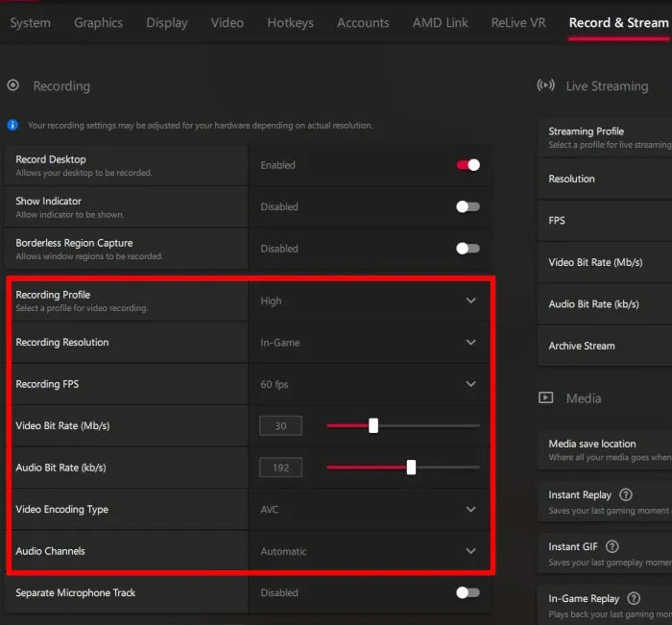The width and height of the screenshot is (672, 625).
Task: Switch to the Accounts tab
Action: (363, 23)
